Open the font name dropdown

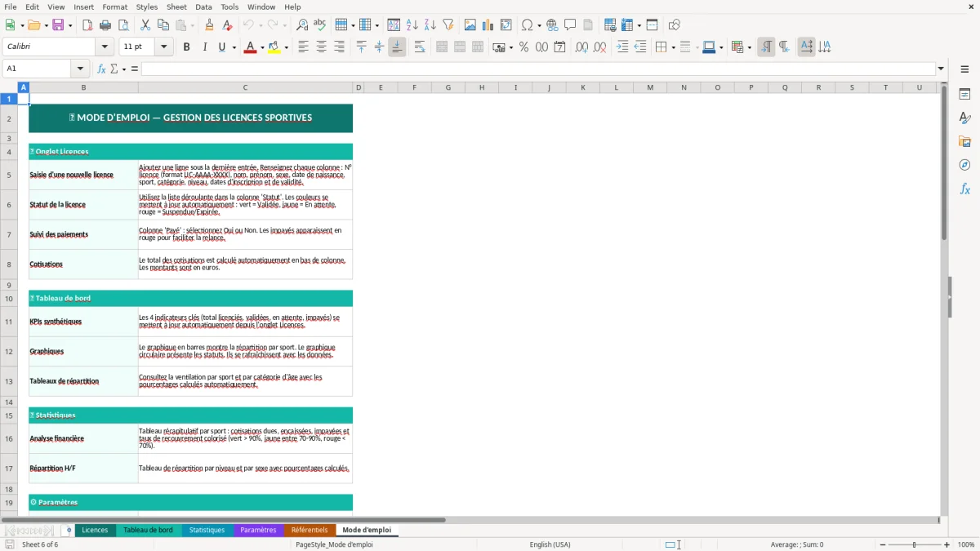(x=106, y=47)
